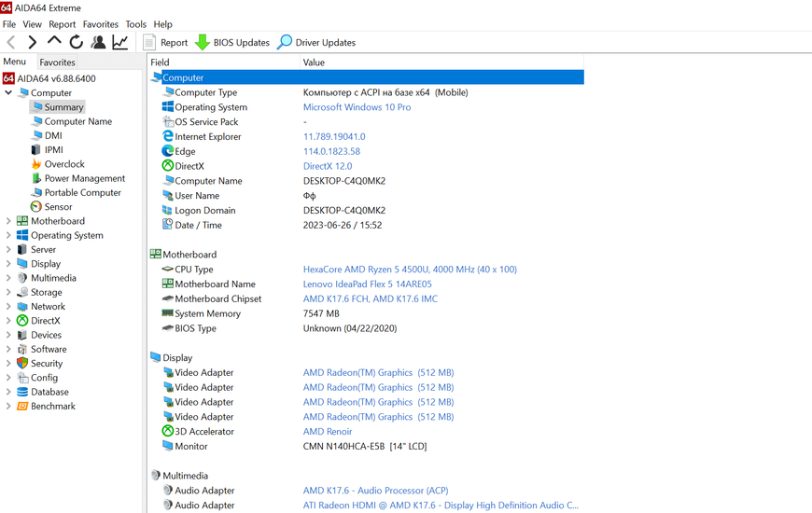Select the Monitor row CMN N140HCA-E5B
The image size is (812, 513).
point(367,446)
